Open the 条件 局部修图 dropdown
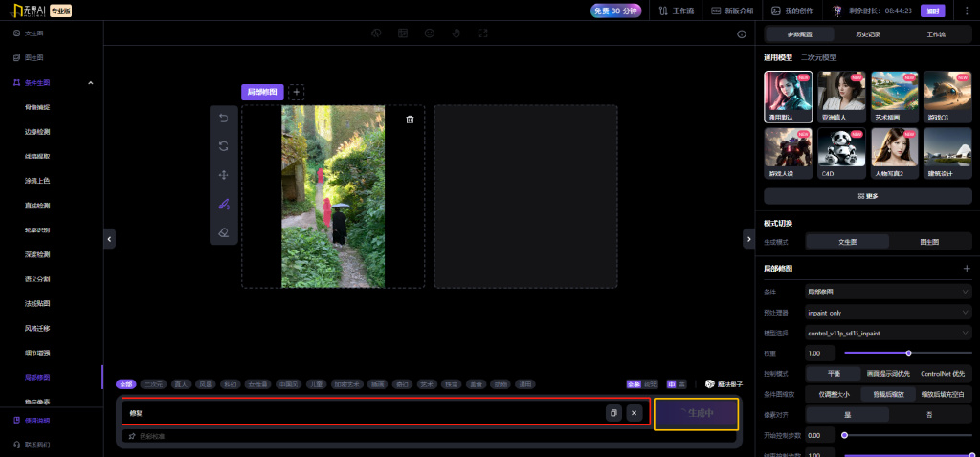Viewport: 980px width, 457px height. [x=888, y=292]
